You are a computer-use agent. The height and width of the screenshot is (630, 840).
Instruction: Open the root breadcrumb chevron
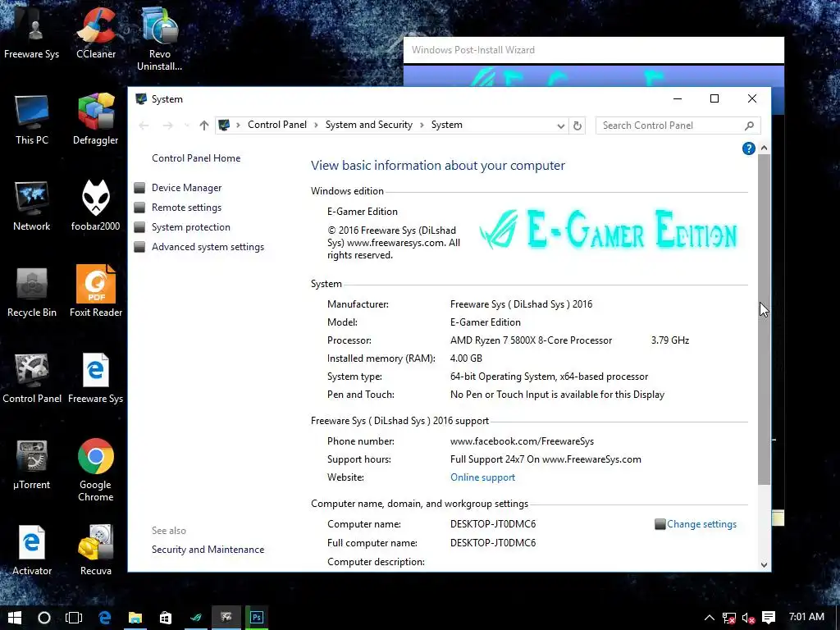click(x=239, y=126)
